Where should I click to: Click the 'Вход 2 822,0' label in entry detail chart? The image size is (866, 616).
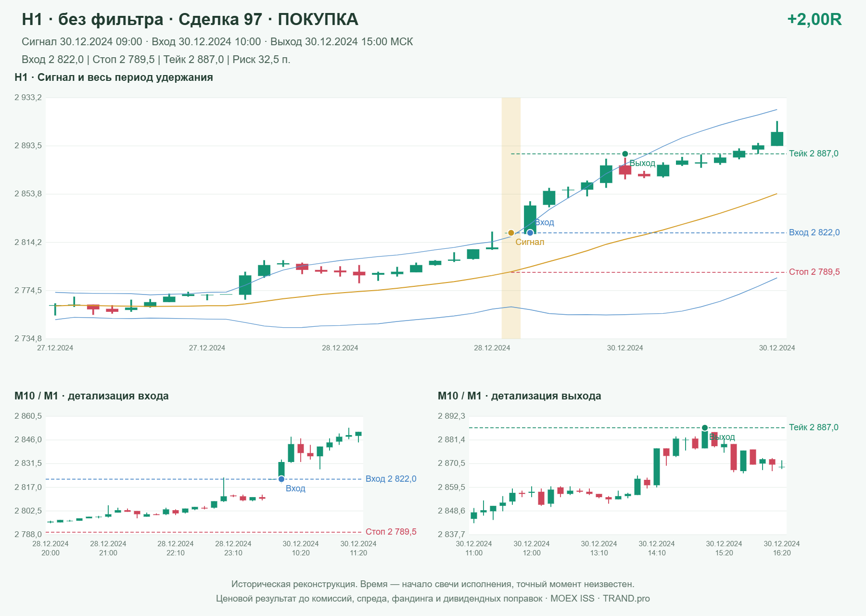coord(391,479)
